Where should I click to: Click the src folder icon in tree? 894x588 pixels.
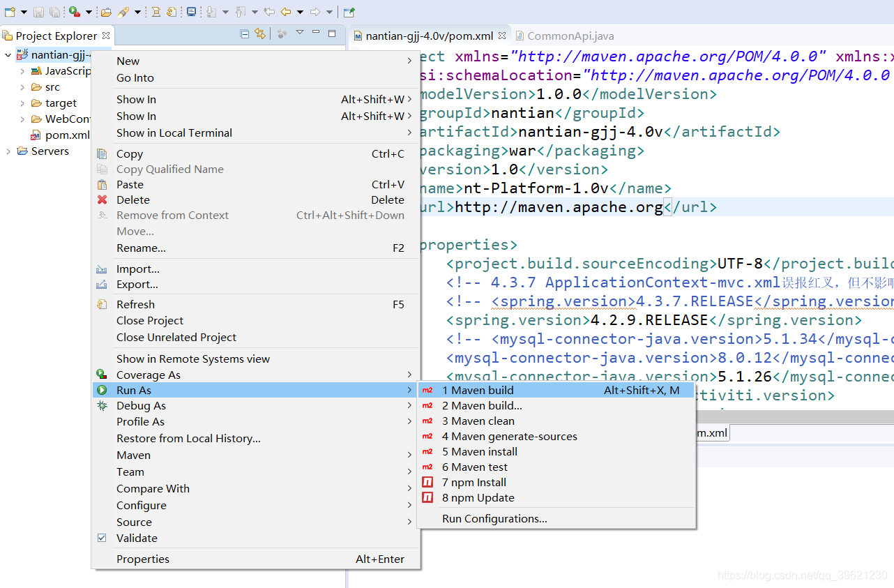36,87
